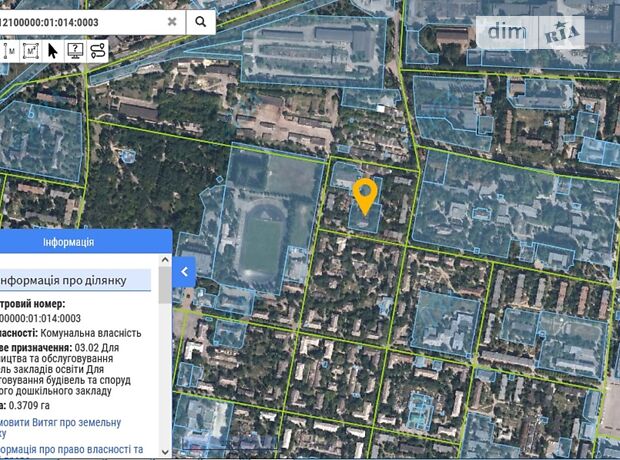This screenshot has width=620, height=460.
Task: Click the up arrow of panel scrollbar
Action: click(165, 260)
